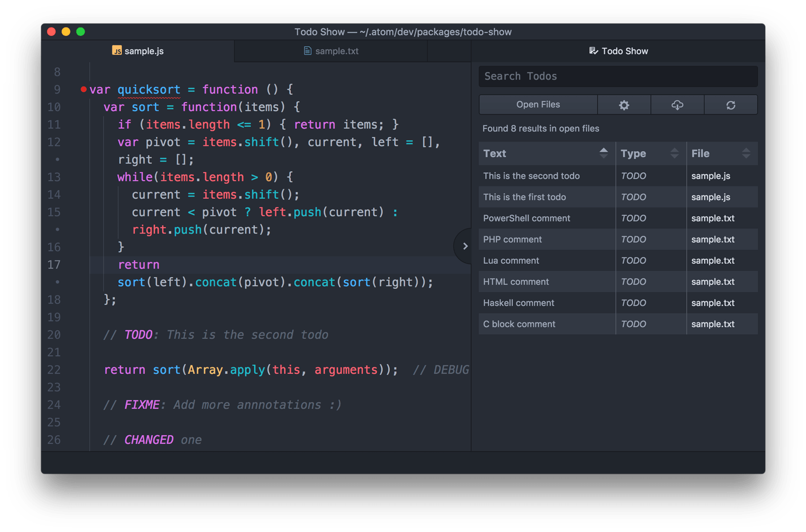Open Todo Show settings with the gear icon
Viewport: 806px width, 532px height.
coord(624,105)
